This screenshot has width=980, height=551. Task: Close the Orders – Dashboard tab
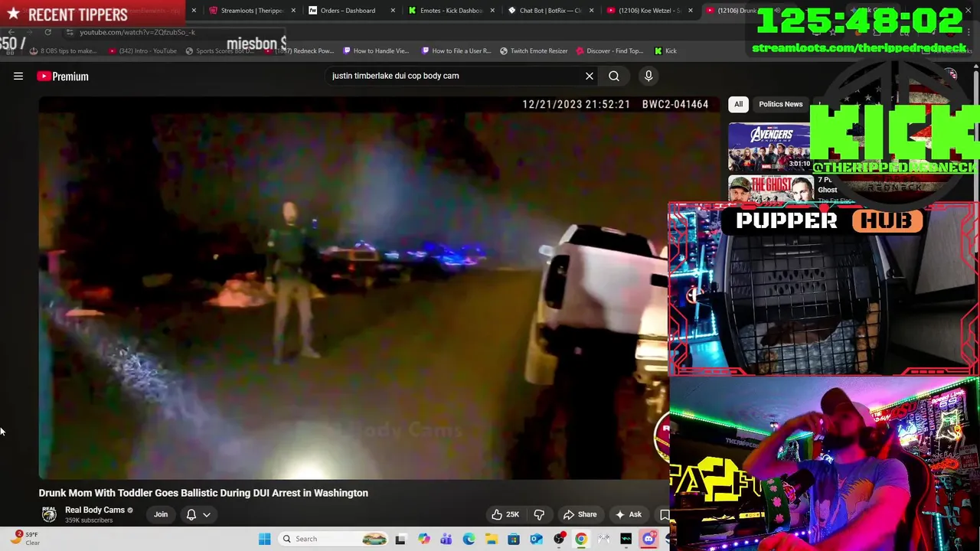coord(394,11)
